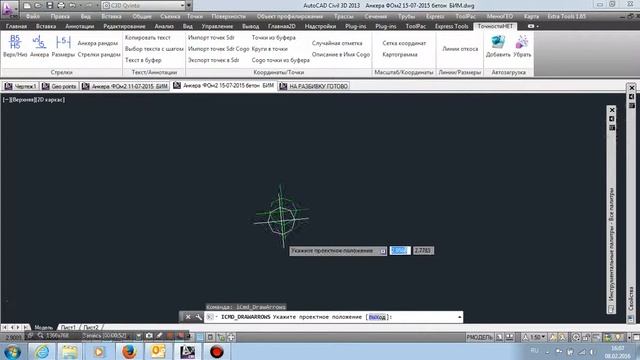Click Cogo точки из буфера button
The width and height of the screenshot is (640, 360).
pos(280,60)
